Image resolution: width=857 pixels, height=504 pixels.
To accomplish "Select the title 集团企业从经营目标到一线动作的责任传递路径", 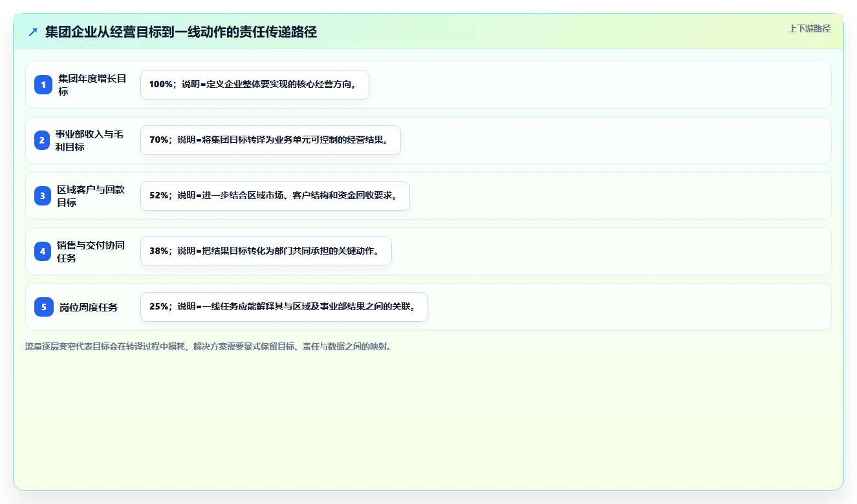I will click(x=181, y=32).
